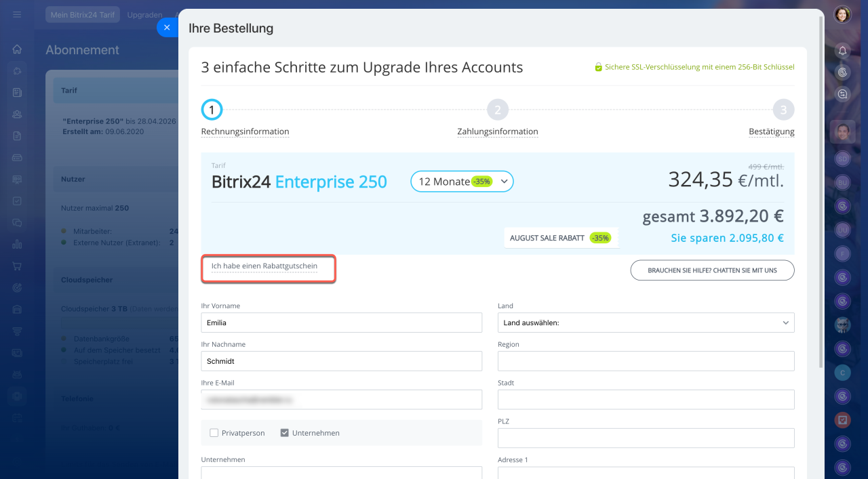Open the hamburger menu in the left sidebar
868x479 pixels.
tap(17, 14)
